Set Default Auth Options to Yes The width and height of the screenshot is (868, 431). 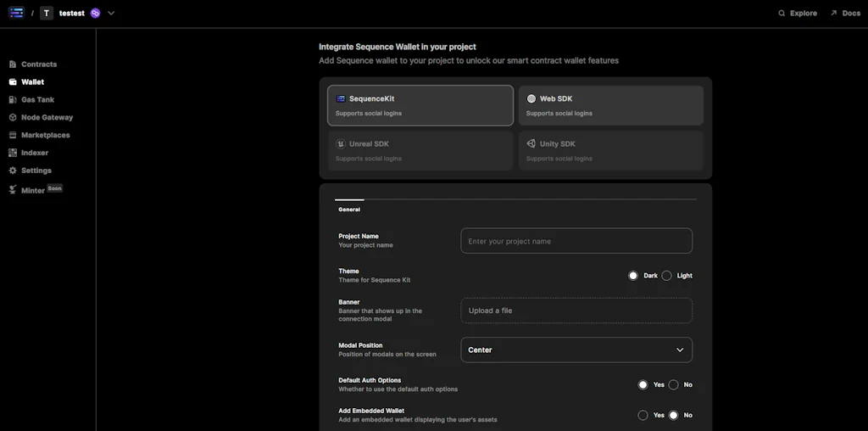click(x=643, y=384)
